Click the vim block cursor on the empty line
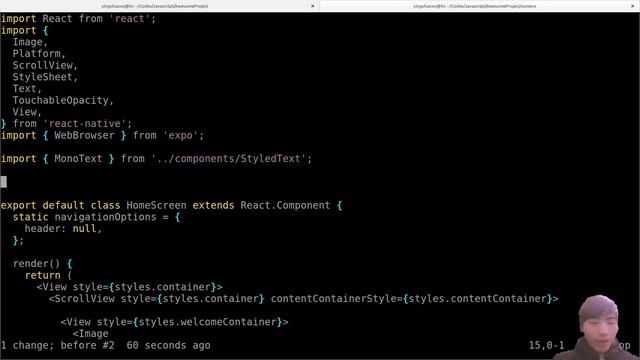 coord(4,182)
